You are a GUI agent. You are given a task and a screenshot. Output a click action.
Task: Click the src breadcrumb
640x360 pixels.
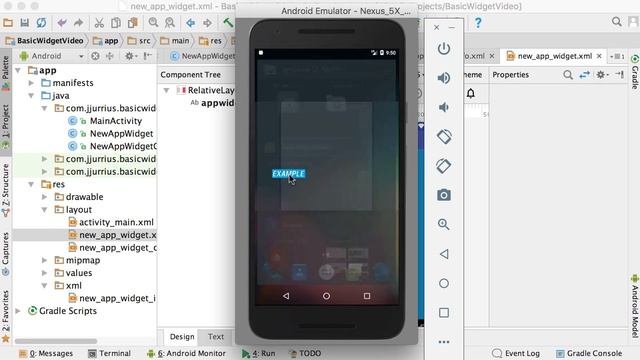(139, 41)
